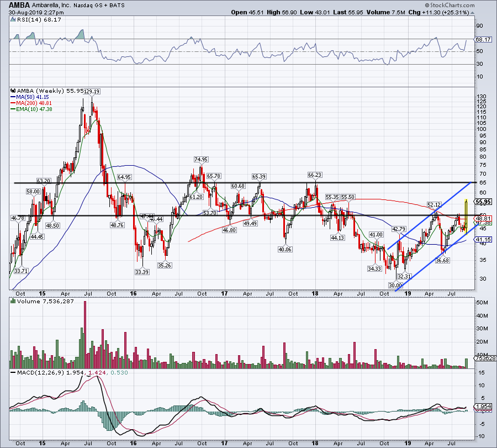
Task: Select the 'Ambarella, Inc.' company name
Action: 51,6
